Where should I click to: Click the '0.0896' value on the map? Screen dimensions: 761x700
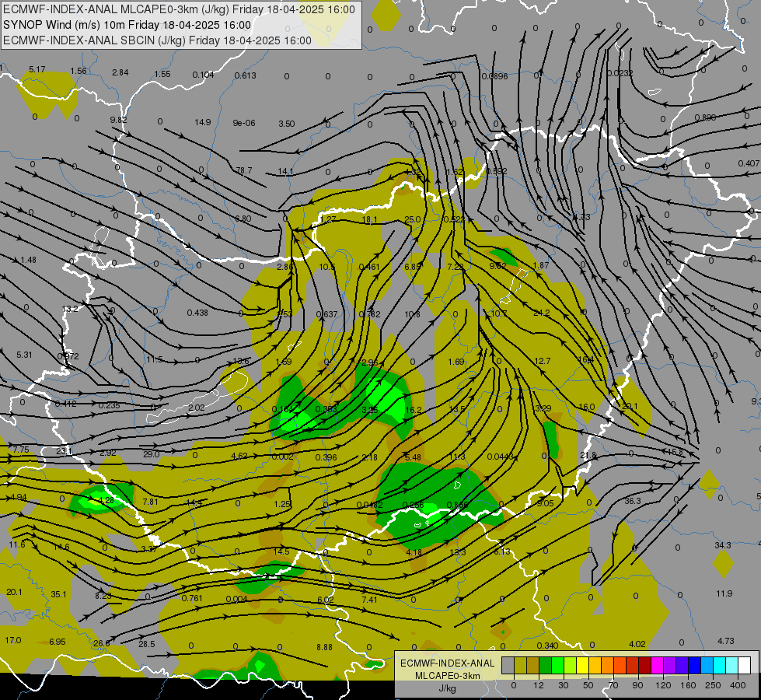(x=494, y=76)
